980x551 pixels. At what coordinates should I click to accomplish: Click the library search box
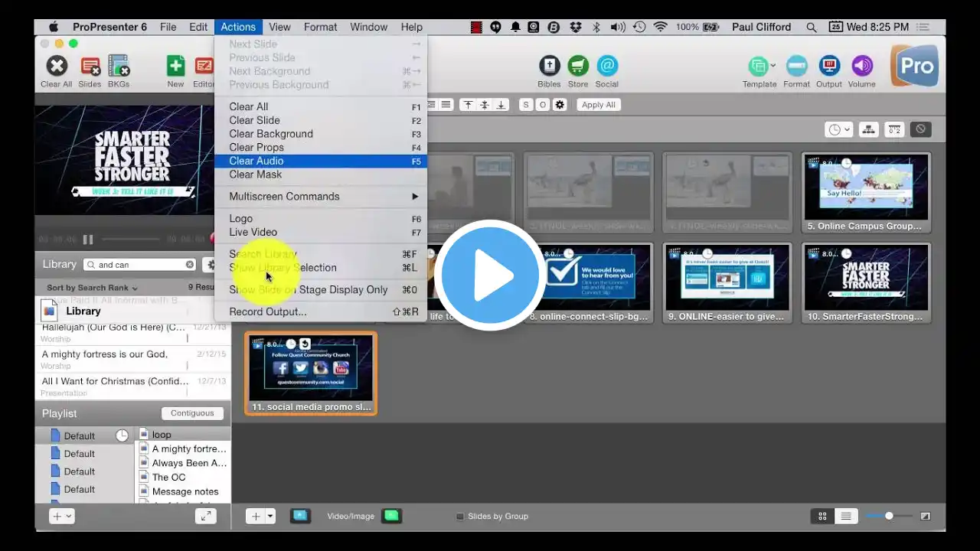[x=140, y=265]
